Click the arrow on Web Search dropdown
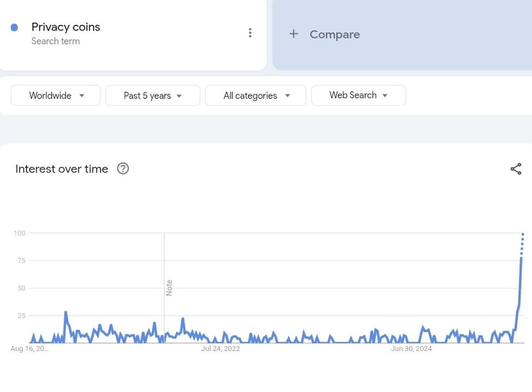Viewport: 532px width, 392px height. click(x=385, y=96)
